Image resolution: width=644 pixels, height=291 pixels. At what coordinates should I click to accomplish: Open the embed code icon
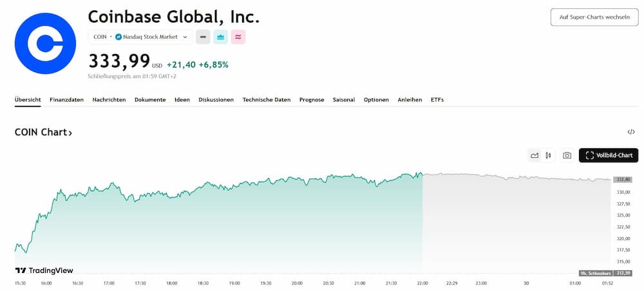click(630, 132)
